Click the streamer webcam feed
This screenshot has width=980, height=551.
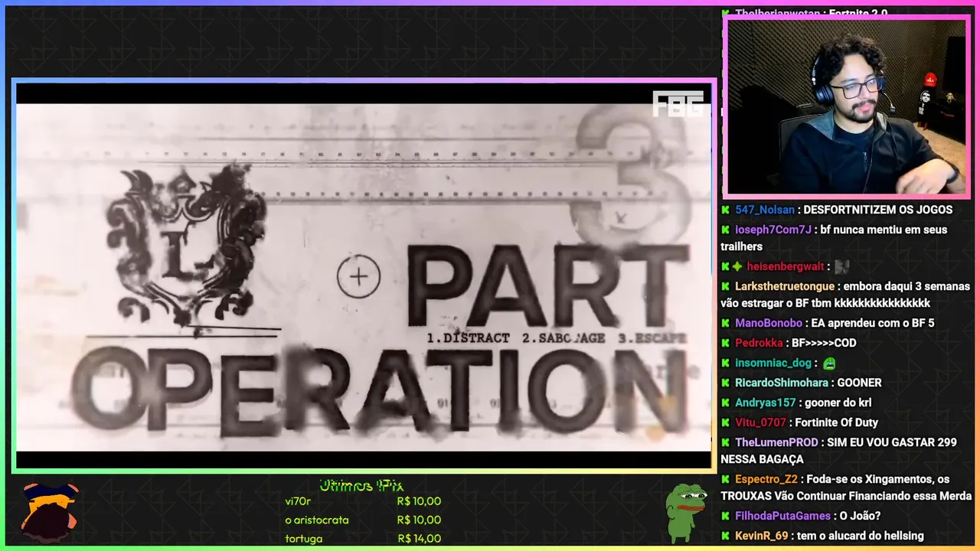[x=846, y=106]
